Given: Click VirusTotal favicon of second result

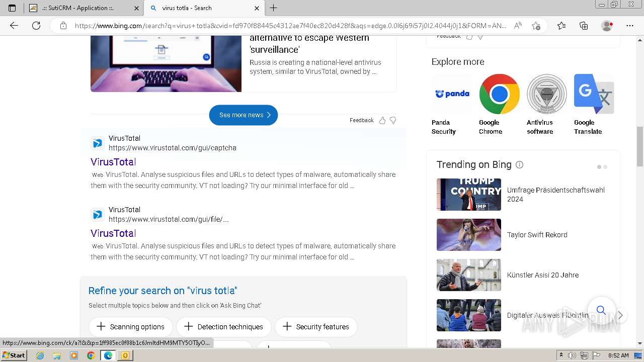Looking at the screenshot, I should coord(98,215).
